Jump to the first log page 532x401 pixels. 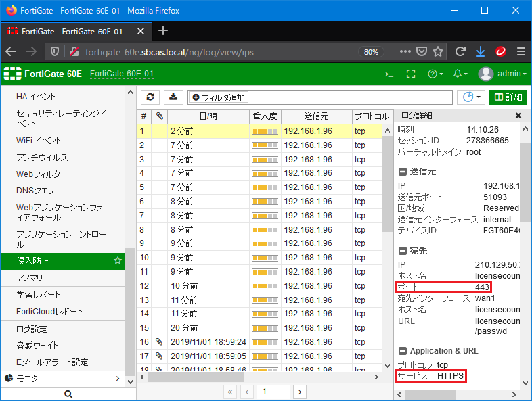[230, 392]
